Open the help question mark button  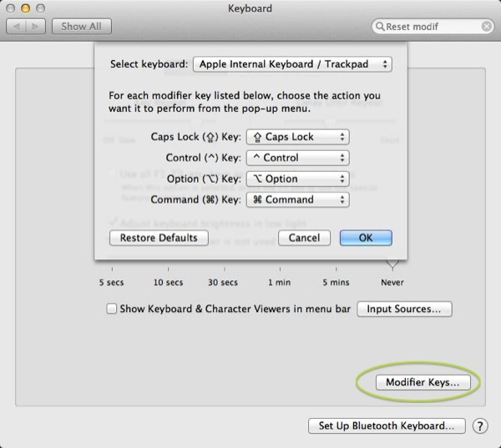[480, 425]
